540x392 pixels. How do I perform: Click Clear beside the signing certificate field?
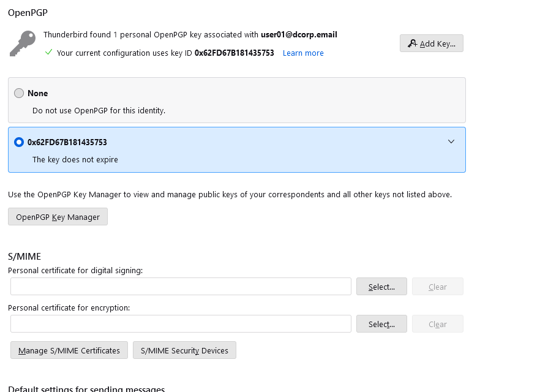click(437, 286)
